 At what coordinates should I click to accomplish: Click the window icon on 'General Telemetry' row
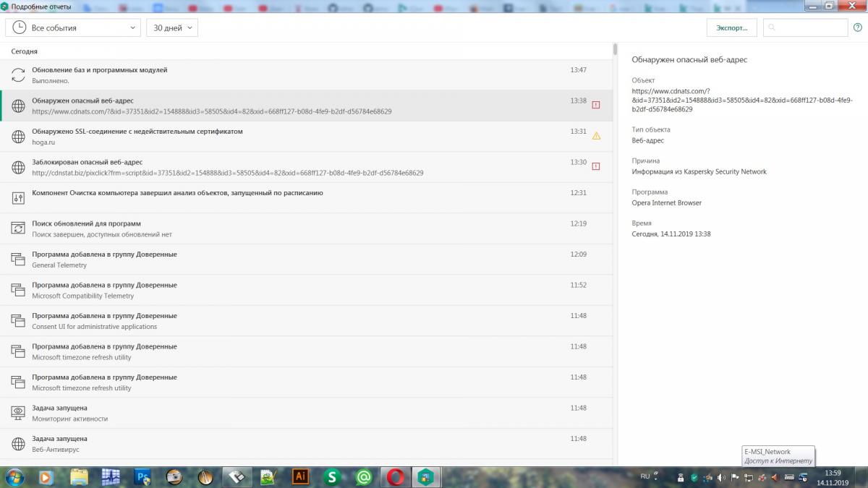click(18, 259)
